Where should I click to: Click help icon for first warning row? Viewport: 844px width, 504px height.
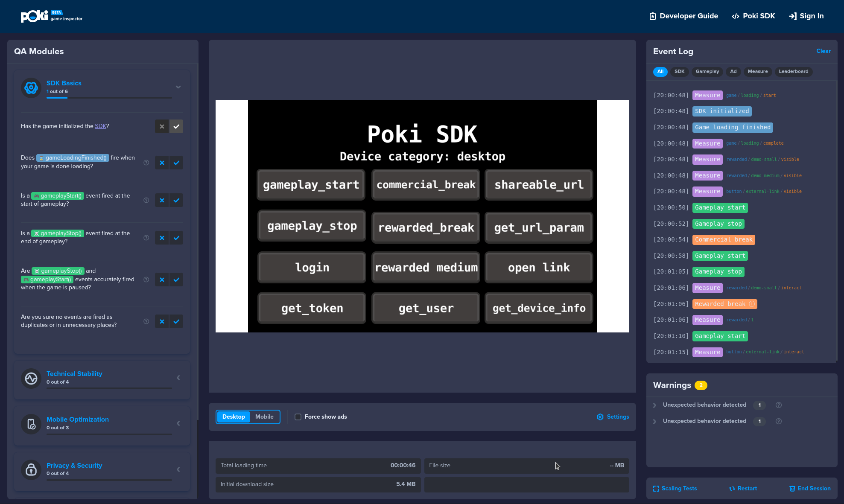[779, 405]
